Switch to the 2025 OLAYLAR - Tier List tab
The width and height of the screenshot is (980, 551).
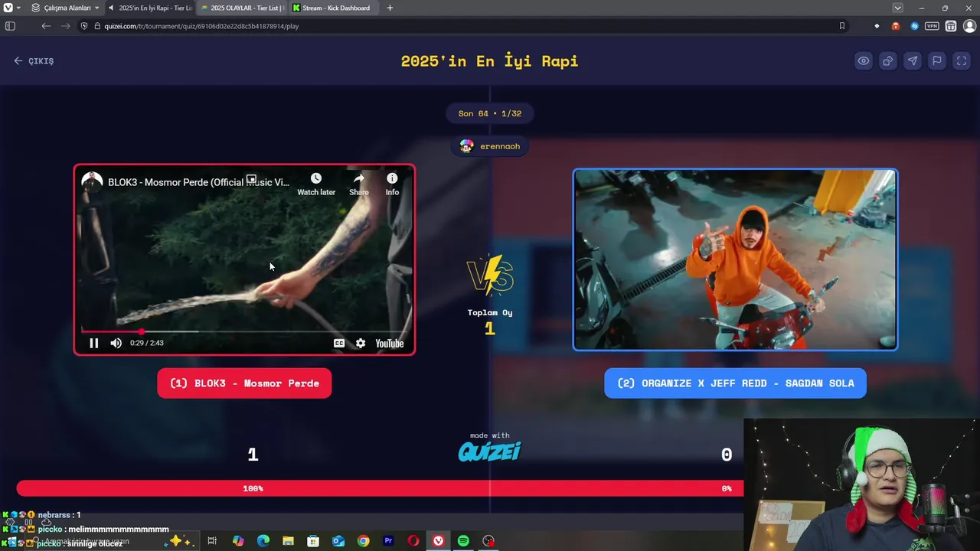(242, 8)
